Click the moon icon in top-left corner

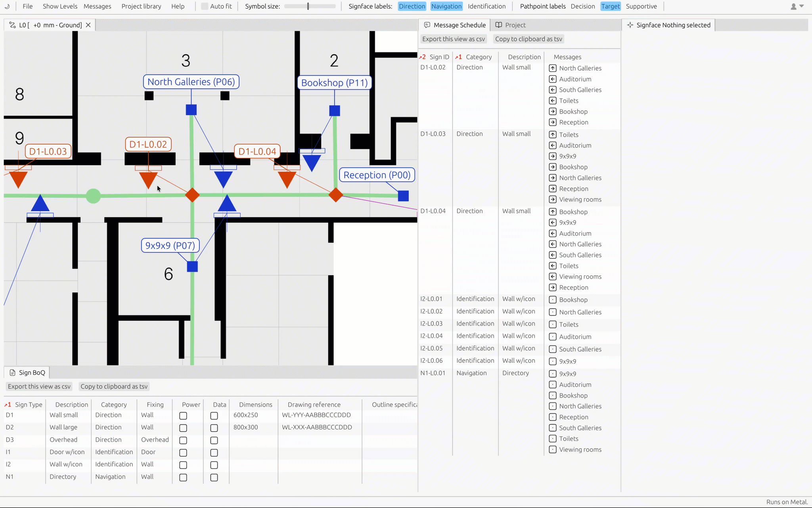[7, 6]
